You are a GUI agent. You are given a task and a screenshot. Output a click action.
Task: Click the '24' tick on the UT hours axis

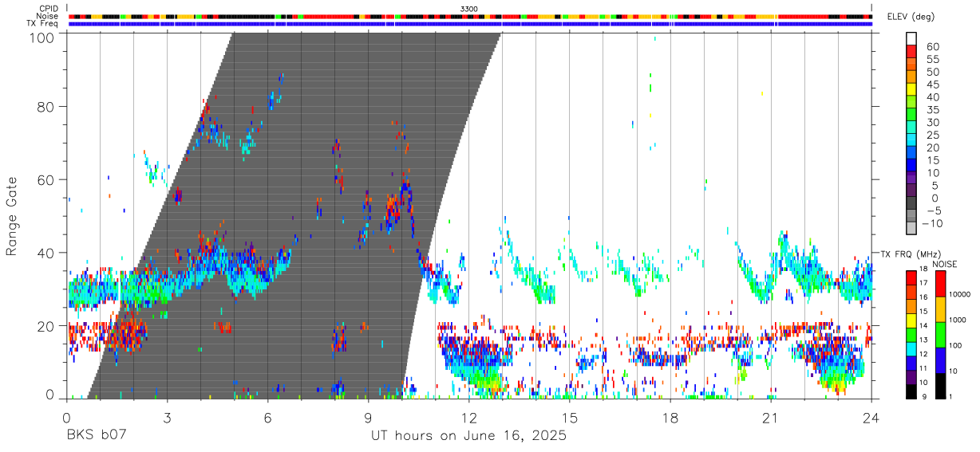point(871,418)
